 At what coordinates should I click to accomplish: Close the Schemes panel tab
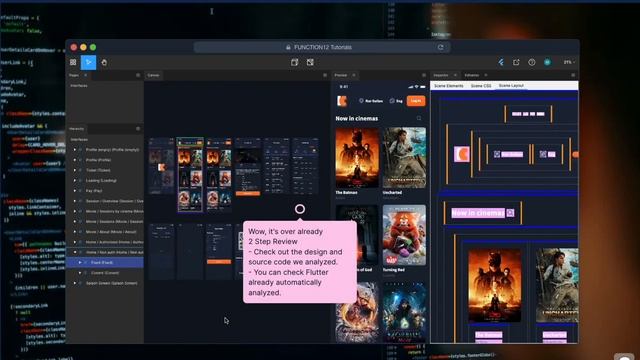pyautogui.click(x=485, y=76)
